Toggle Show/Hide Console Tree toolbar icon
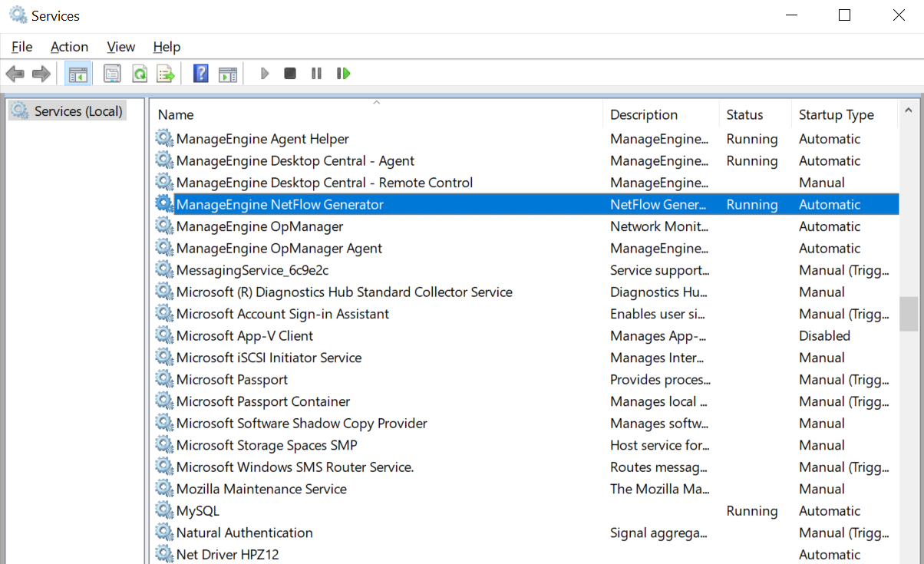 78,74
